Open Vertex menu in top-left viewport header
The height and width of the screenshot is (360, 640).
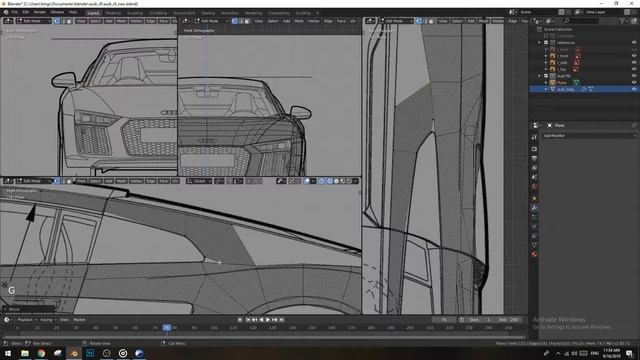pyautogui.click(x=136, y=21)
